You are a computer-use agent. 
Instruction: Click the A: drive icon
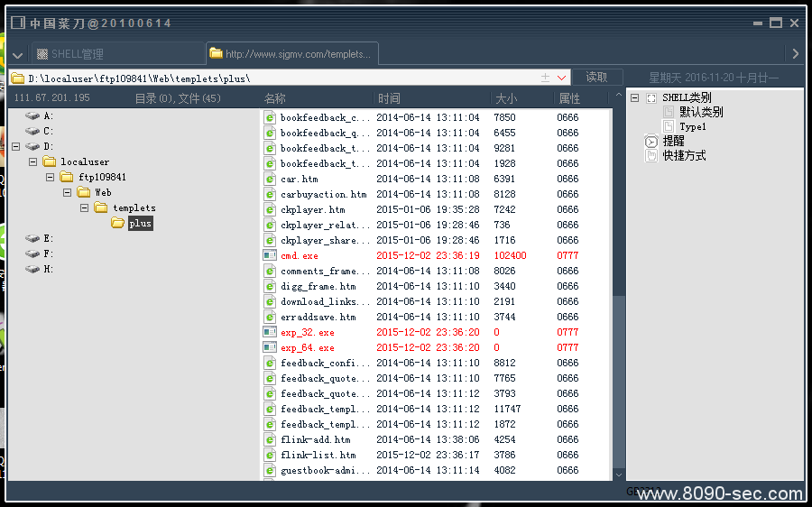(x=32, y=116)
